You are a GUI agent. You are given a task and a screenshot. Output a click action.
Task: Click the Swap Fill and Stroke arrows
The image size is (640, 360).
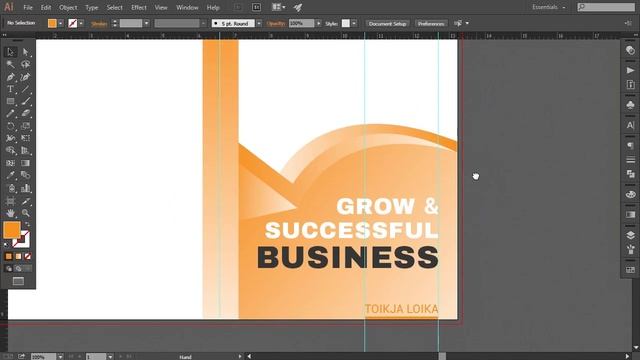(x=27, y=224)
